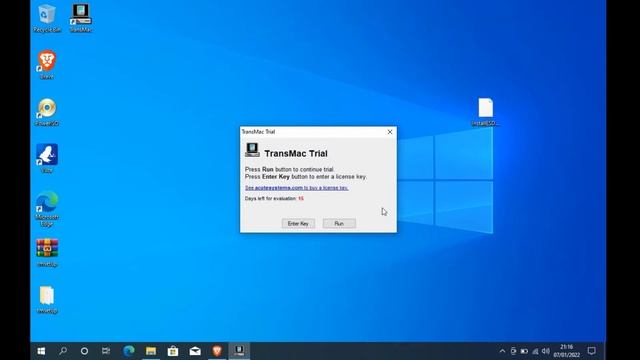Open Cortana from the taskbar
This screenshot has height=360, width=640.
tap(84, 351)
